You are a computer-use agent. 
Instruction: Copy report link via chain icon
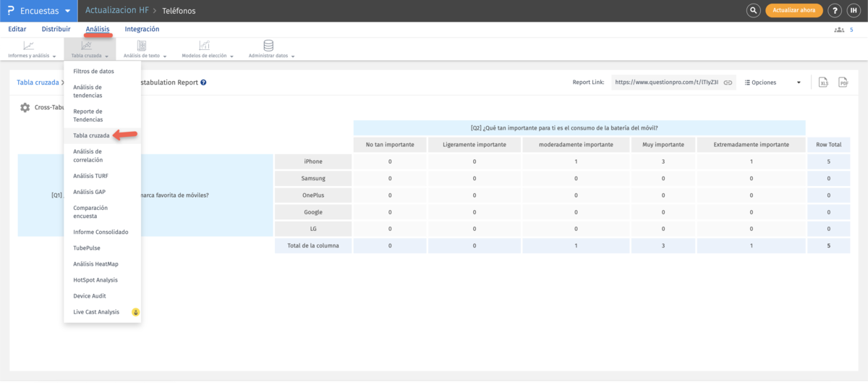(x=728, y=83)
